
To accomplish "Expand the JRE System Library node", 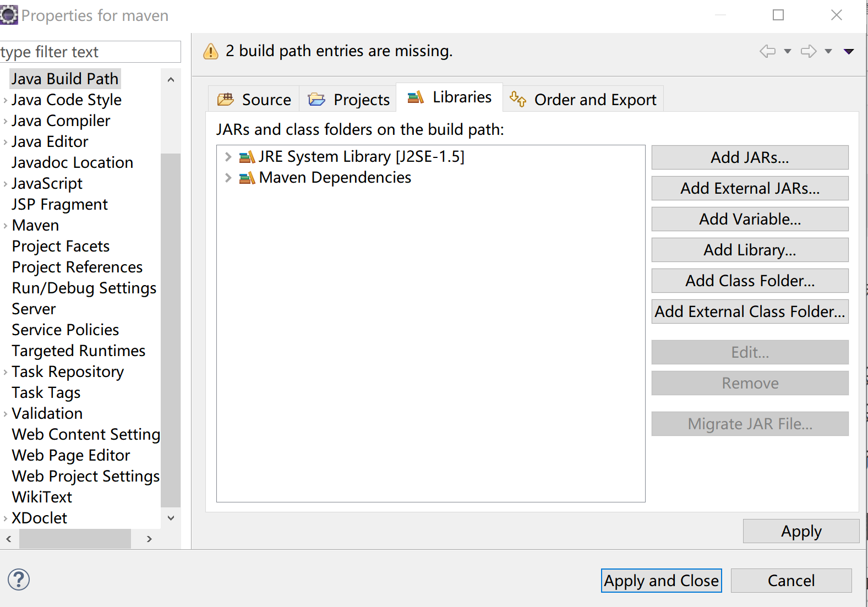I will point(228,157).
